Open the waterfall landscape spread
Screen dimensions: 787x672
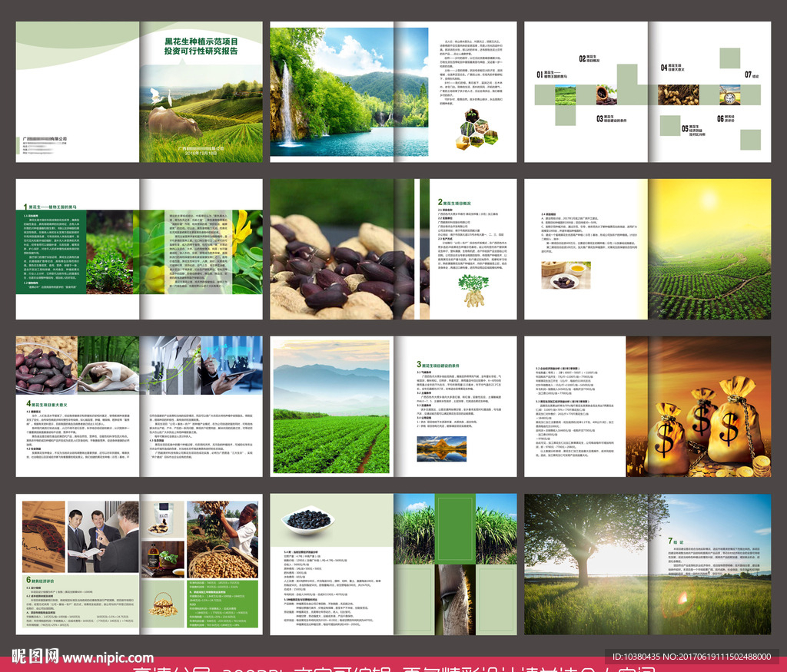click(348, 92)
